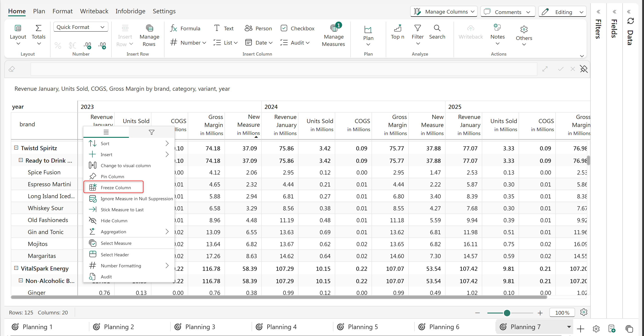Image resolution: width=644 pixels, height=336 pixels.
Task: Click the unpin icon beside formula bar
Action: (584, 69)
